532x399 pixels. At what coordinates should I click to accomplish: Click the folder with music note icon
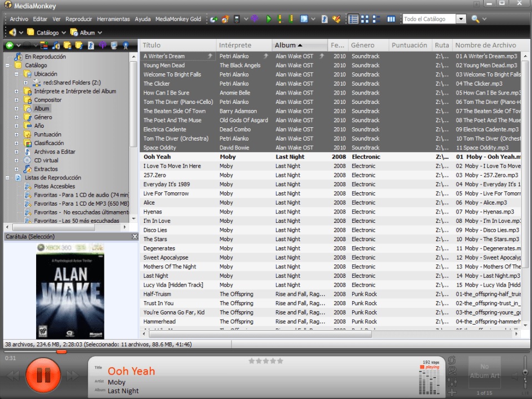(79, 45)
